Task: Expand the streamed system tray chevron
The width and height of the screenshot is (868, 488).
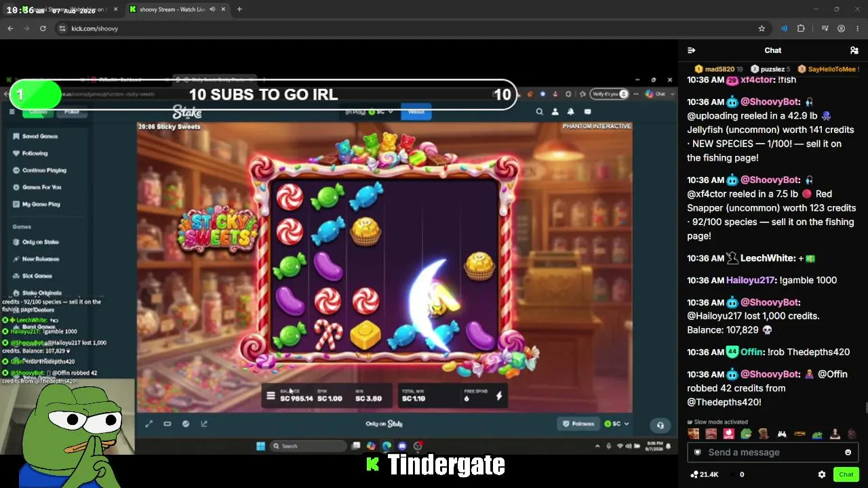Action: pos(597,446)
